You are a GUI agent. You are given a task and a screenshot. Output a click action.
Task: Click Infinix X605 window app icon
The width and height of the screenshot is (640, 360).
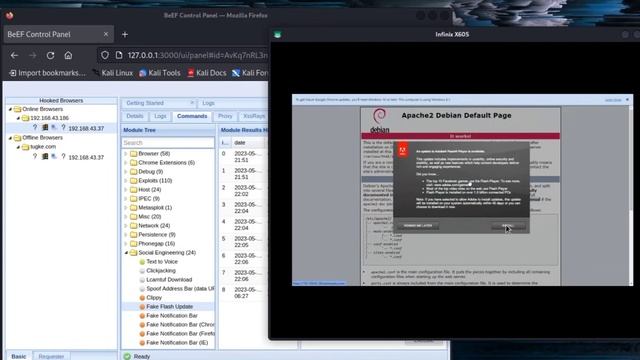coord(278,35)
